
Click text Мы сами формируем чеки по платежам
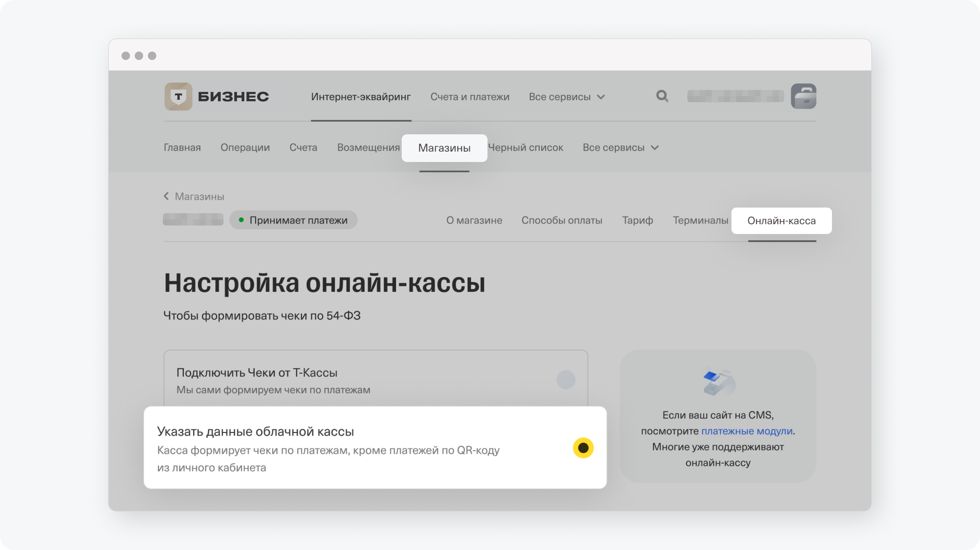(273, 390)
